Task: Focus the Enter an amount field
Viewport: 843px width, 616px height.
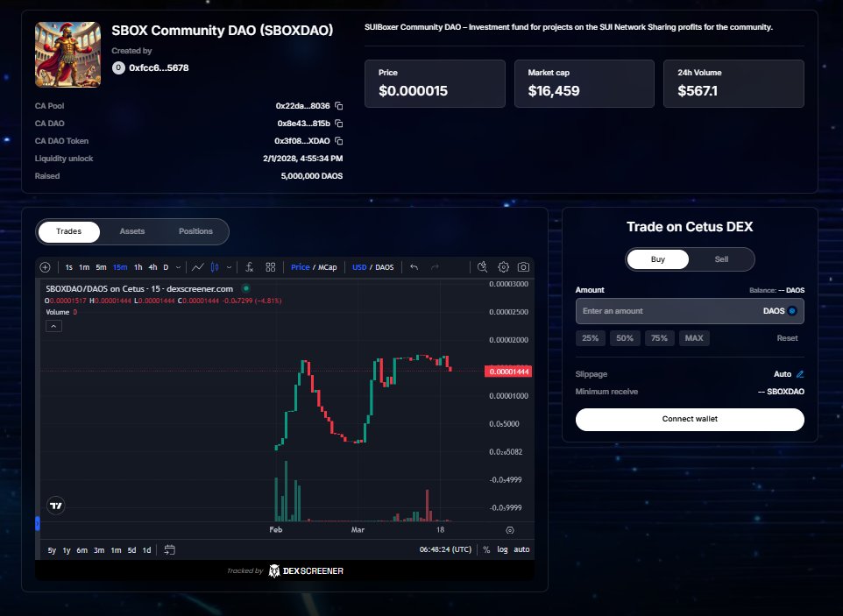Action: click(690, 311)
